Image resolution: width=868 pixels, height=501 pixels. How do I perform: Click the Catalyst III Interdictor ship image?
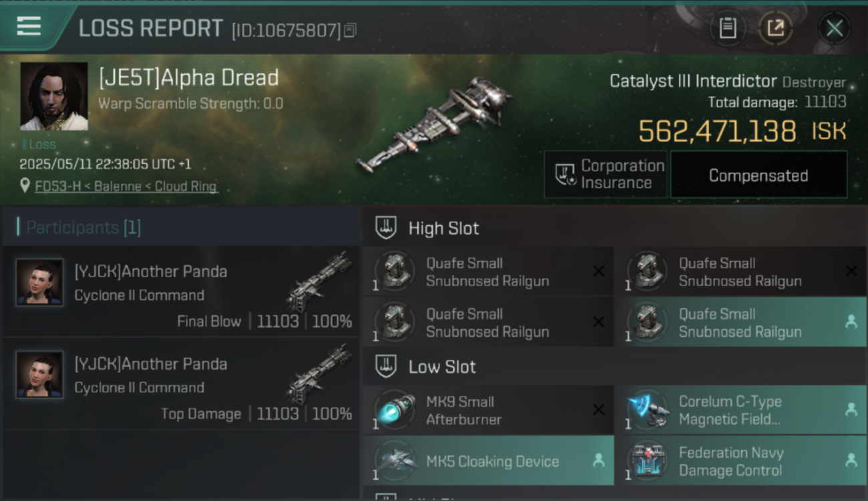434,124
